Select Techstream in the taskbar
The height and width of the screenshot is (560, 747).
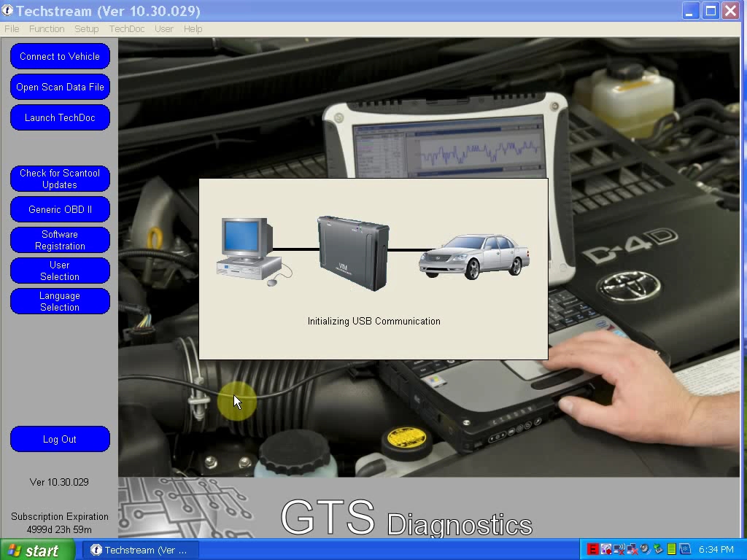tap(139, 550)
